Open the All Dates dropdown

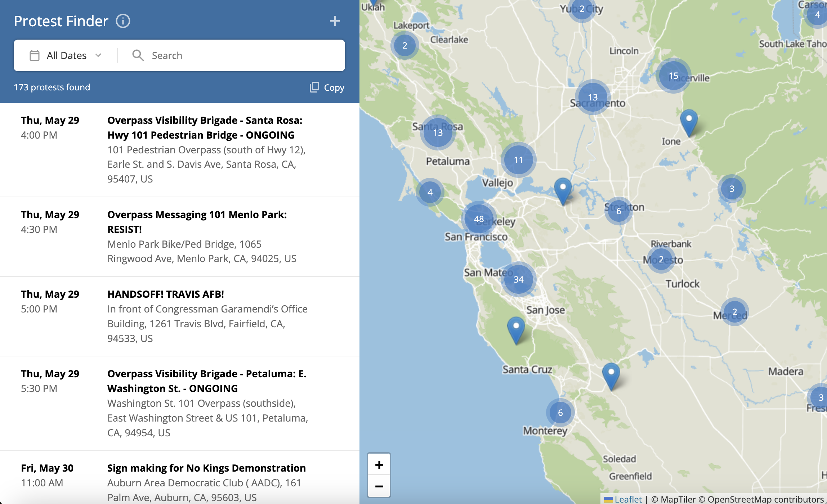(x=66, y=55)
